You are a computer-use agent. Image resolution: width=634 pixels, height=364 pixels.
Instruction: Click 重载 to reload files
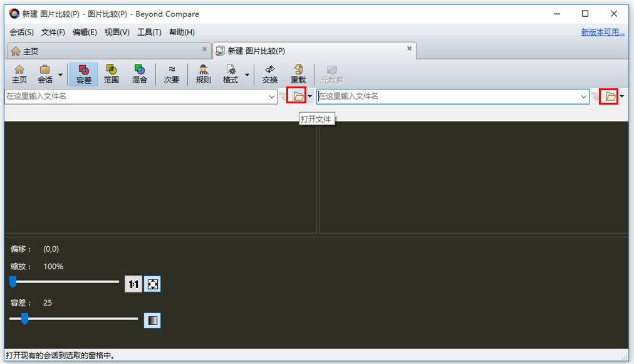[298, 74]
